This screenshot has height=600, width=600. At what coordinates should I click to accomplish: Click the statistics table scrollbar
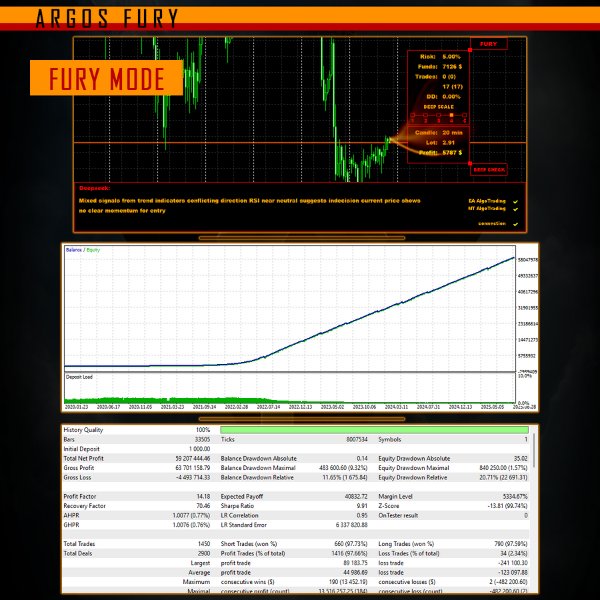pyautogui.click(x=533, y=450)
